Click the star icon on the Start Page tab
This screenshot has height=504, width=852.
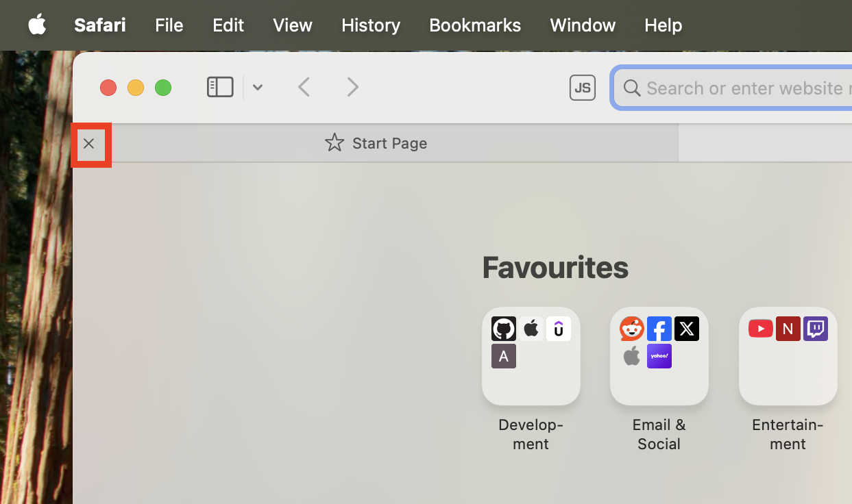click(x=334, y=142)
